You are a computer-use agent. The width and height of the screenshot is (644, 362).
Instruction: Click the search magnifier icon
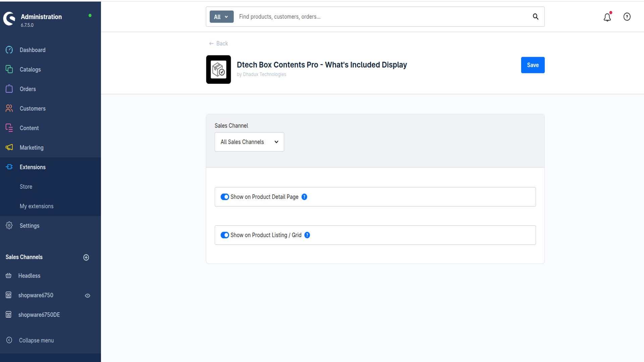click(536, 17)
